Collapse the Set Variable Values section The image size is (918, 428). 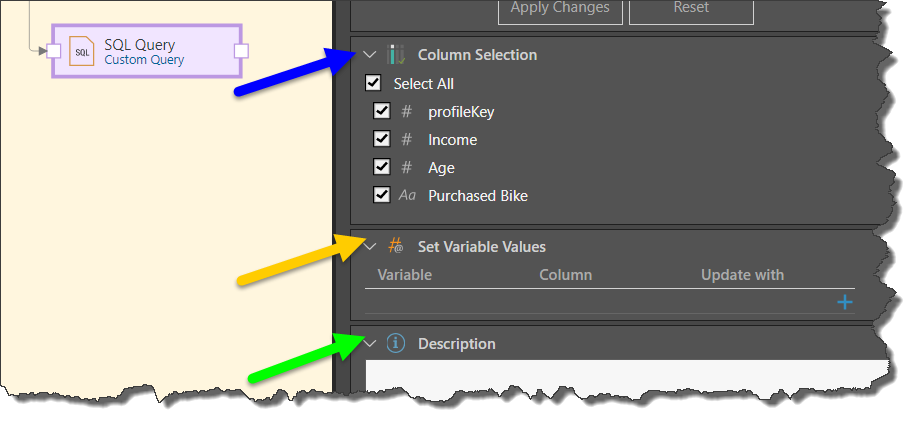(x=370, y=246)
